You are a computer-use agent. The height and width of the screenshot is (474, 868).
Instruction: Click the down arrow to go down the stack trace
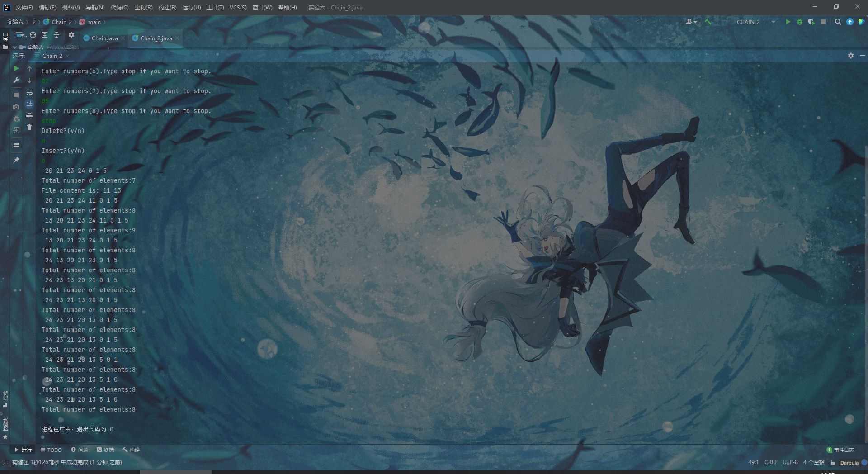(x=29, y=80)
